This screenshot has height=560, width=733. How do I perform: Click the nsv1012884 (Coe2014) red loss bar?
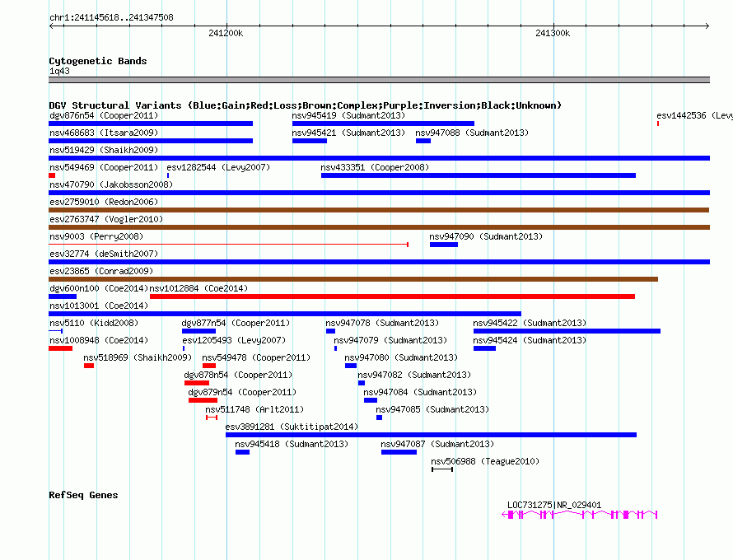(x=393, y=296)
